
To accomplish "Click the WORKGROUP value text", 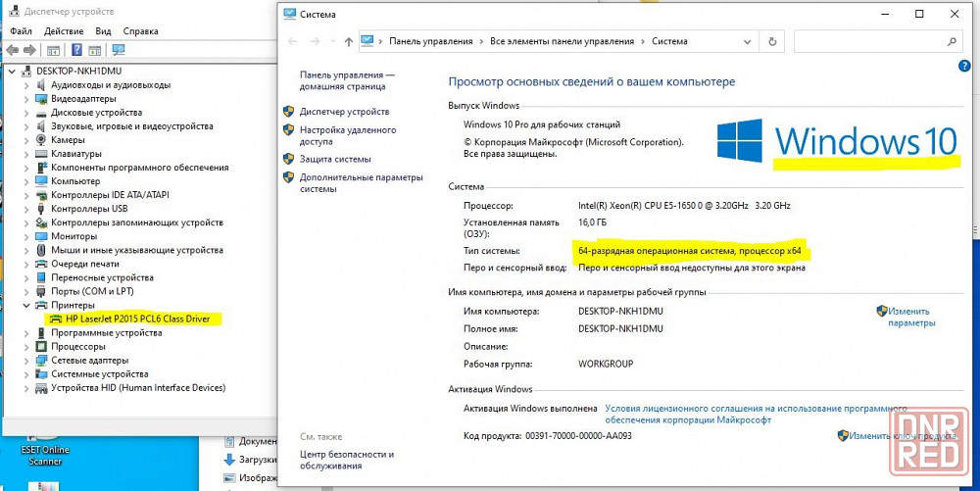I will [x=606, y=364].
